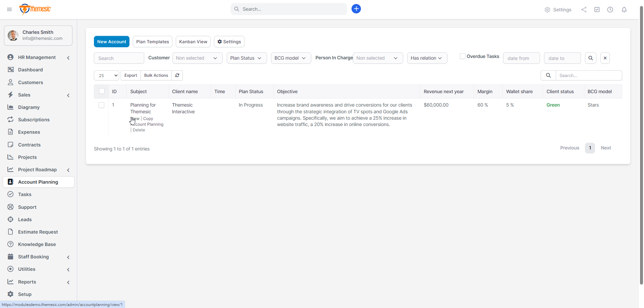This screenshot has height=308, width=644.
Task: Select the row checkbox for plan 1
Action: (101, 105)
